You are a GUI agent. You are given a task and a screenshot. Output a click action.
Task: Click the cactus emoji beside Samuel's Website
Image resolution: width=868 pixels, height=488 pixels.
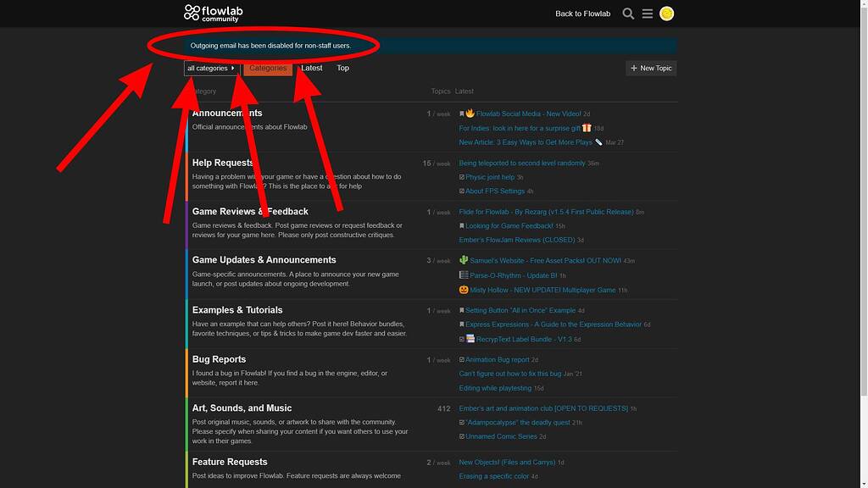(x=464, y=260)
